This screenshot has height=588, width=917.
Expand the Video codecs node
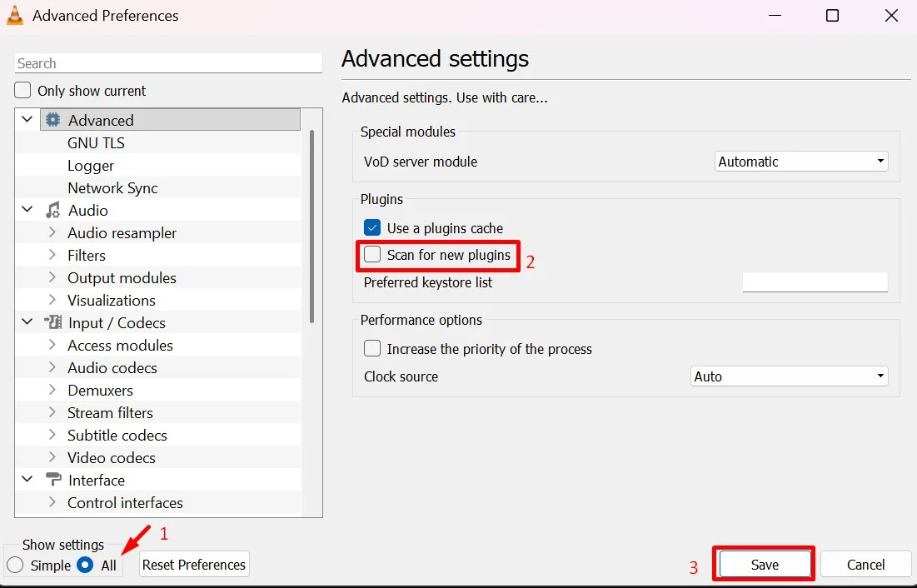[52, 457]
